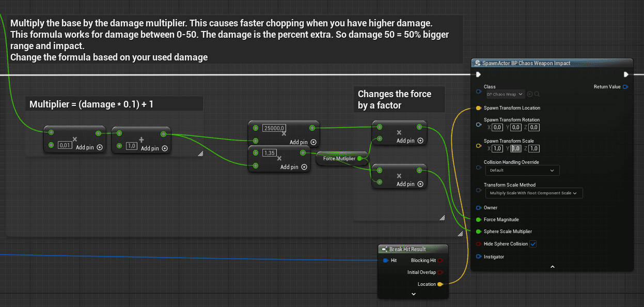Click the Spawn Transform Location pin
644x307 pixels.
(x=478, y=108)
